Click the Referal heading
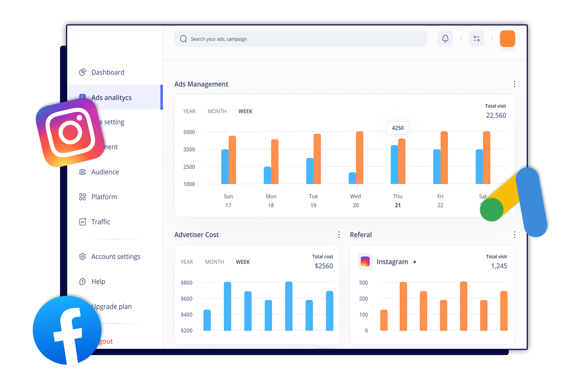The height and width of the screenshot is (392, 576). tap(361, 235)
